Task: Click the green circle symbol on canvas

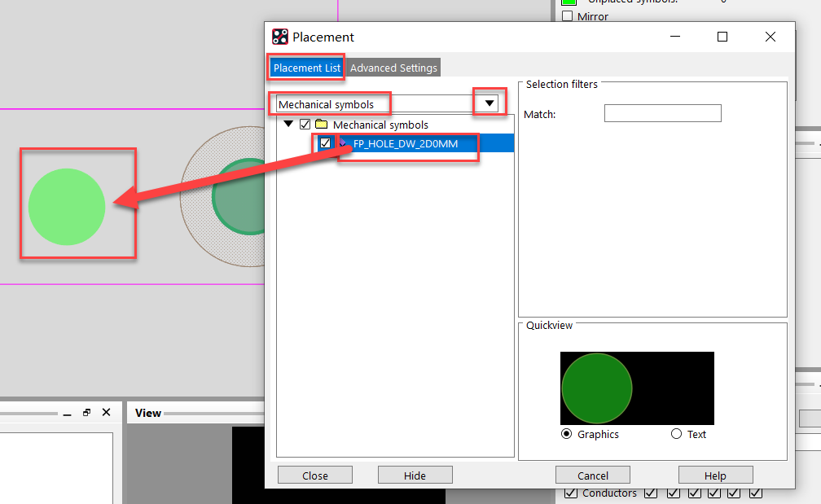Action: pos(67,207)
